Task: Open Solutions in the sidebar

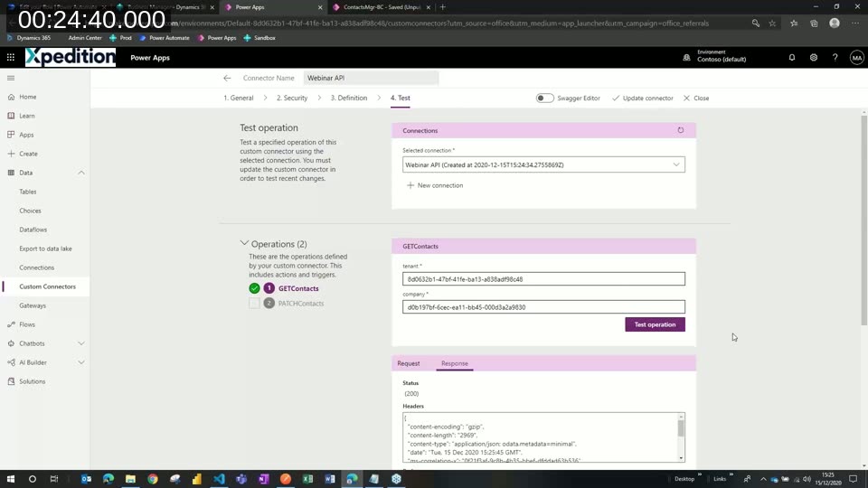Action: [33, 381]
